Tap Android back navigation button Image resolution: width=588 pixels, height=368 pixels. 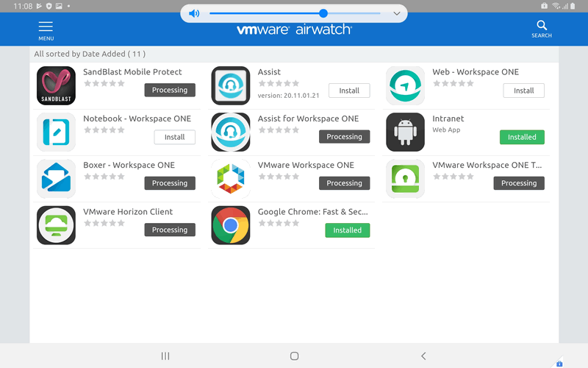click(x=423, y=355)
